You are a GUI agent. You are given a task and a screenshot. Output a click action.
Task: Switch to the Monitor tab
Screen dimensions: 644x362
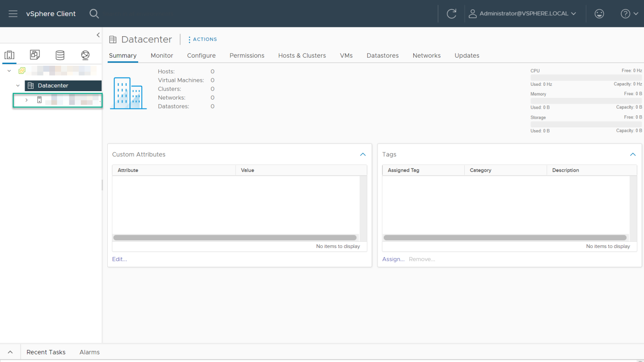[162, 55]
